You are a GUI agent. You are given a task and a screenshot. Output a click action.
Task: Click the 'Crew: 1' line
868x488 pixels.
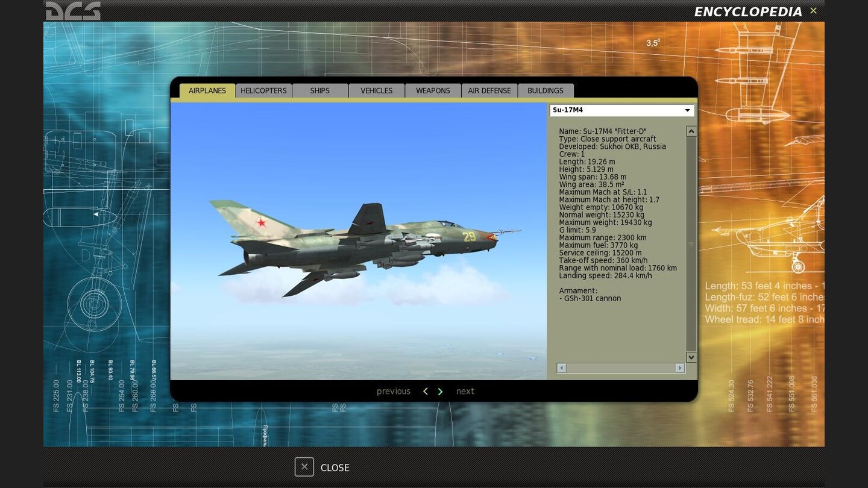point(572,154)
